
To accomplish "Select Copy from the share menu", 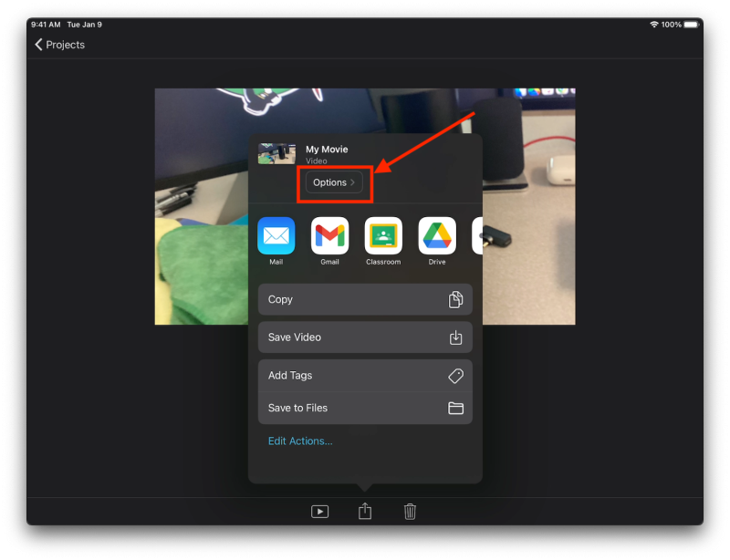I will (x=301, y=299).
